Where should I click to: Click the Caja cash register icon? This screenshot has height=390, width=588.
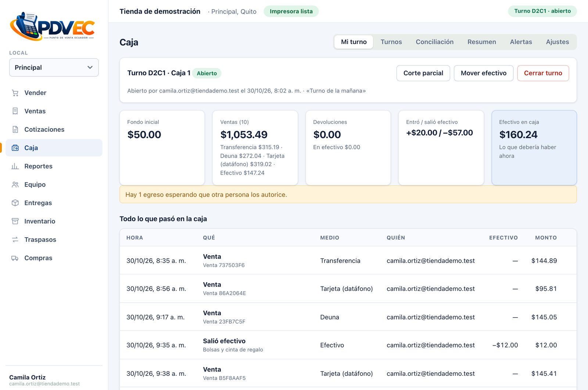click(x=15, y=148)
